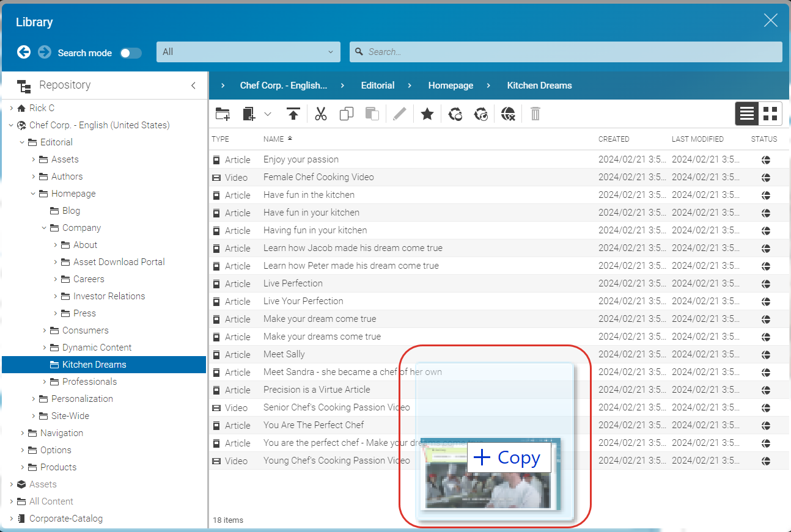The image size is (791, 532).
Task: Sort by the Name column header
Action: [x=273, y=139]
